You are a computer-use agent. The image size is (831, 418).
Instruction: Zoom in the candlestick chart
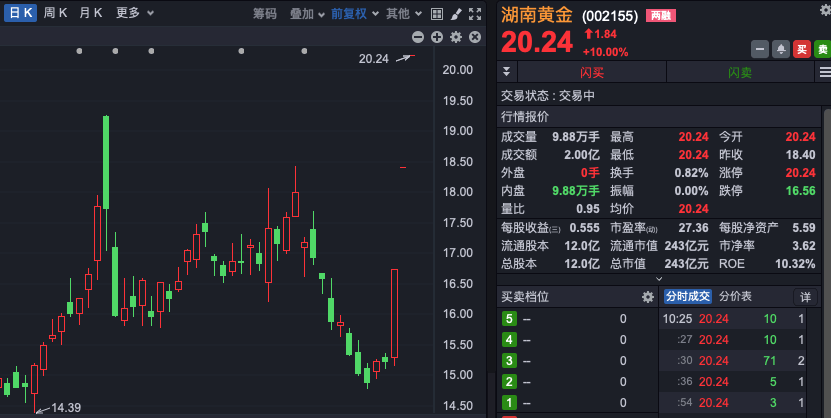pyautogui.click(x=437, y=37)
